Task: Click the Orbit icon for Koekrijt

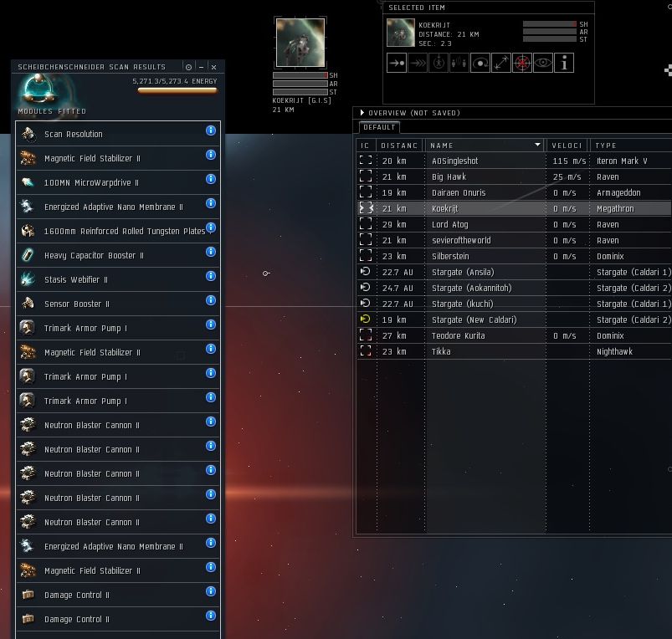Action: point(480,63)
